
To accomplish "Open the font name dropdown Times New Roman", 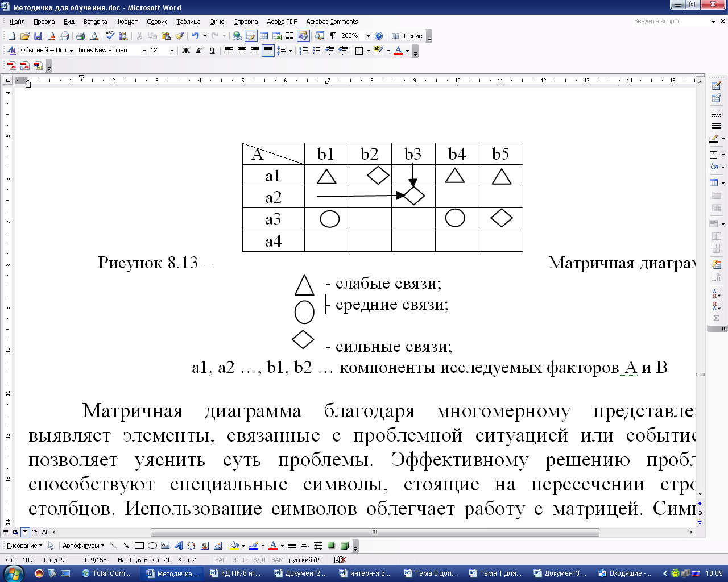I will tap(143, 51).
